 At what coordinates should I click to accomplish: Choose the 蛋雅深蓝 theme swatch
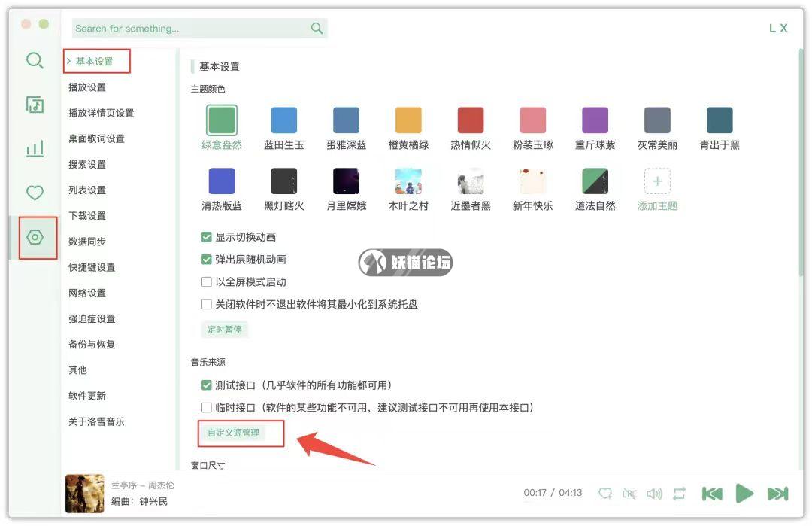pyautogui.click(x=346, y=120)
